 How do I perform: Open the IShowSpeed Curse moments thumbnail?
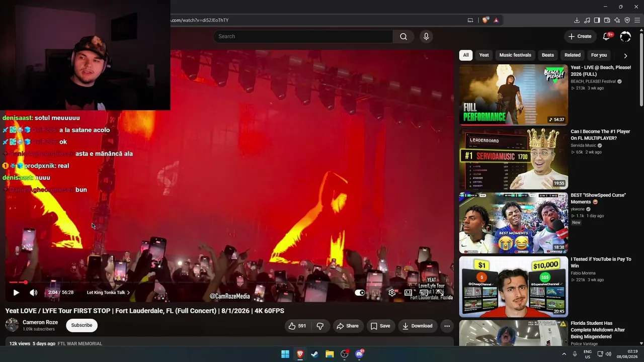513,222
